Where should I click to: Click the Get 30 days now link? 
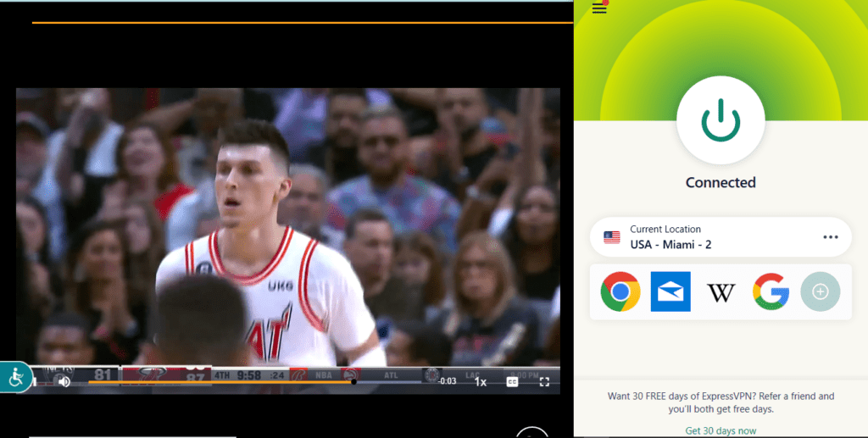tap(721, 430)
